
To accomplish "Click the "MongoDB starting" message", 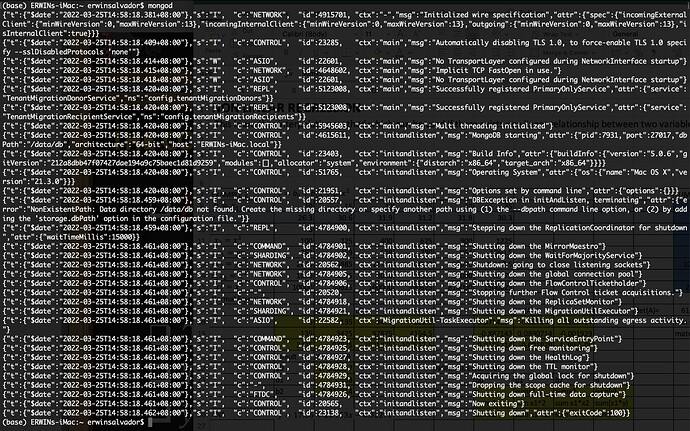I will tap(506, 135).
